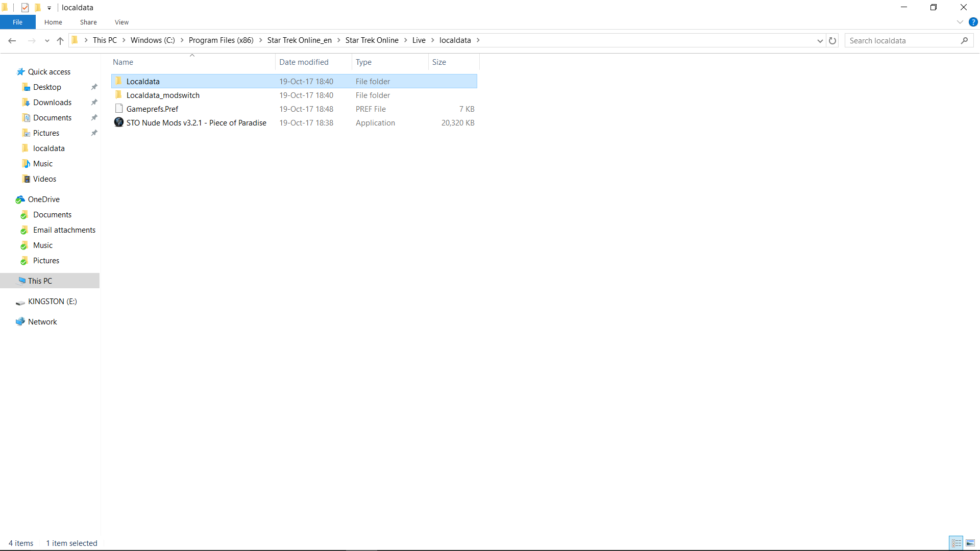Open STO Nude Mods application icon
The image size is (980, 551).
119,122
